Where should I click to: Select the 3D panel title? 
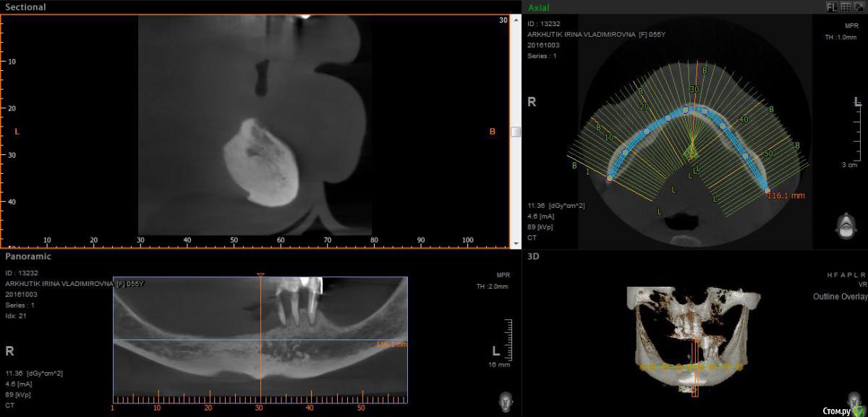click(x=533, y=256)
